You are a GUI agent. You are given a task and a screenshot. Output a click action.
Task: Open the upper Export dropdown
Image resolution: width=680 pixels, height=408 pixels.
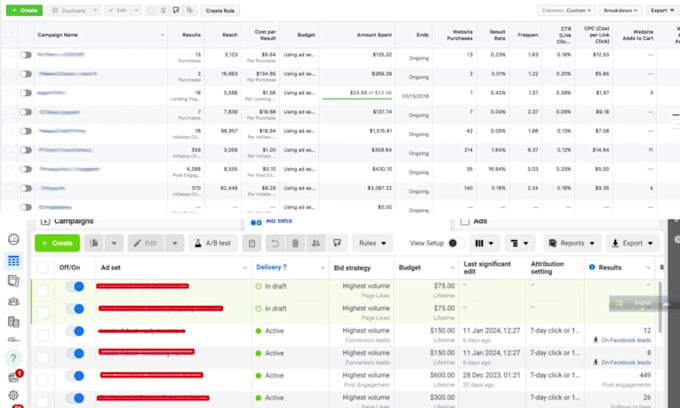coord(662,10)
